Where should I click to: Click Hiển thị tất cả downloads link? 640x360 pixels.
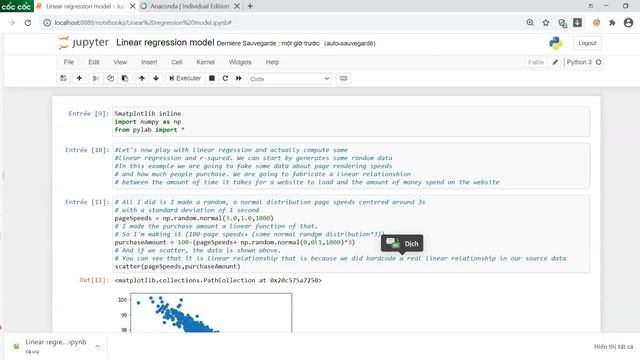coord(613,347)
